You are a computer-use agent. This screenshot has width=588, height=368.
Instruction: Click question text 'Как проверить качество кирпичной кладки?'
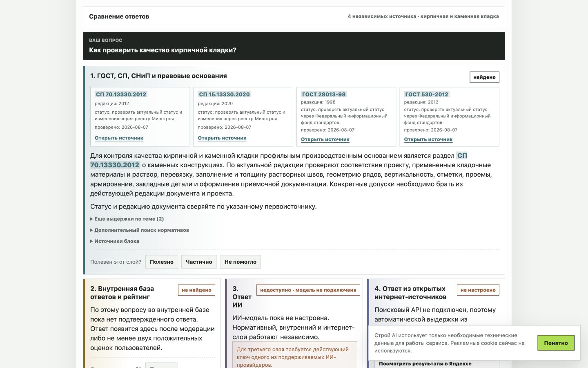163,50
